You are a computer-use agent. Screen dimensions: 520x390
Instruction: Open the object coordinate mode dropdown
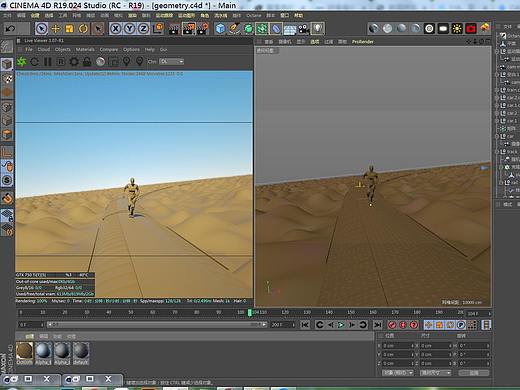397,373
